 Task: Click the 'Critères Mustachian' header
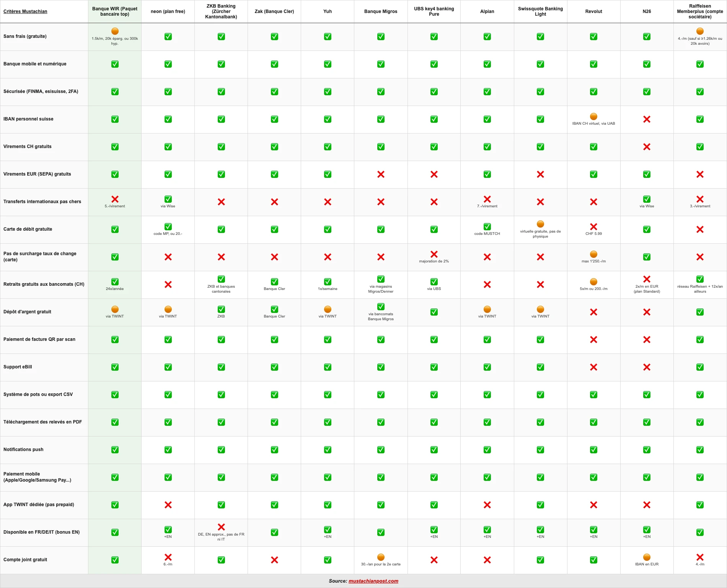pyautogui.click(x=25, y=11)
